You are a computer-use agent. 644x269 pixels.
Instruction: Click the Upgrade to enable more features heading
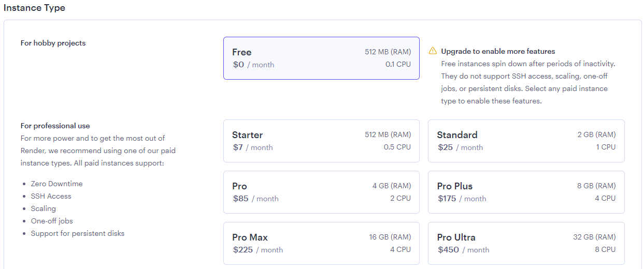(498, 51)
